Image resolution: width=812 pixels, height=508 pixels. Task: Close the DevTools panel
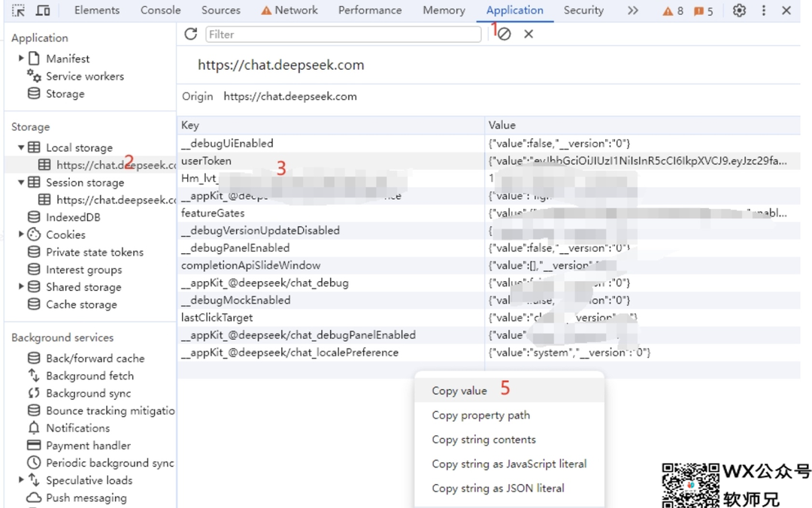coord(786,11)
